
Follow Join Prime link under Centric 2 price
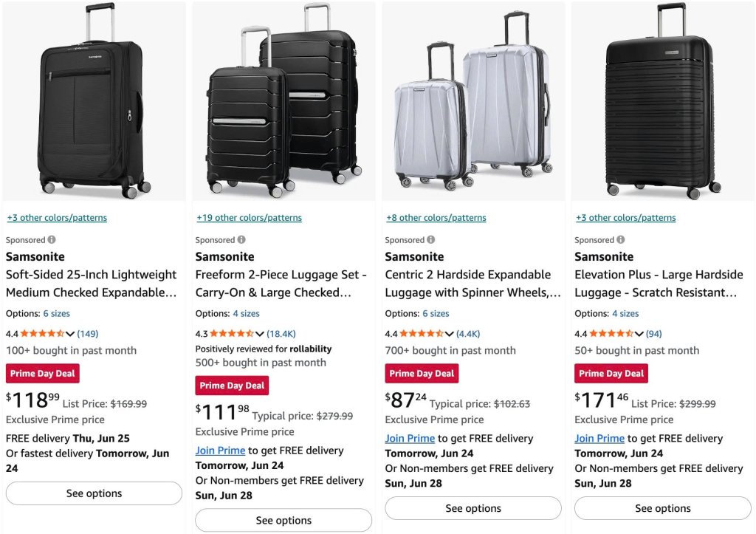click(x=410, y=439)
